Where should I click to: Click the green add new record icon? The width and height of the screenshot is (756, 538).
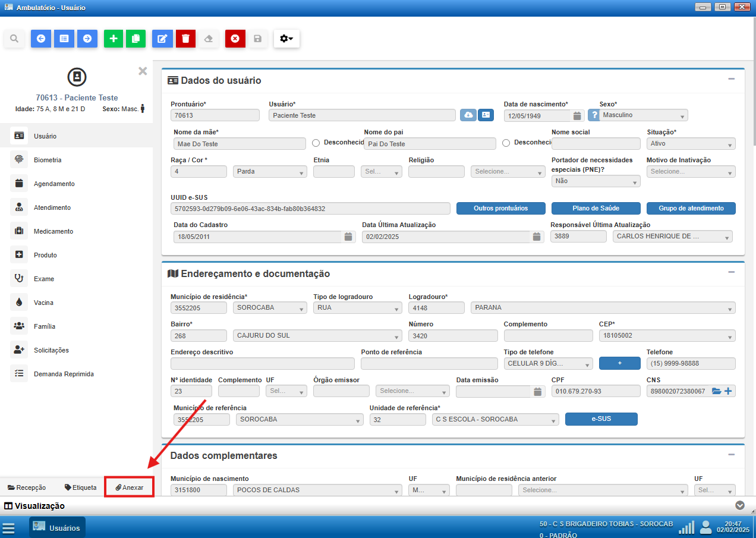click(x=113, y=39)
